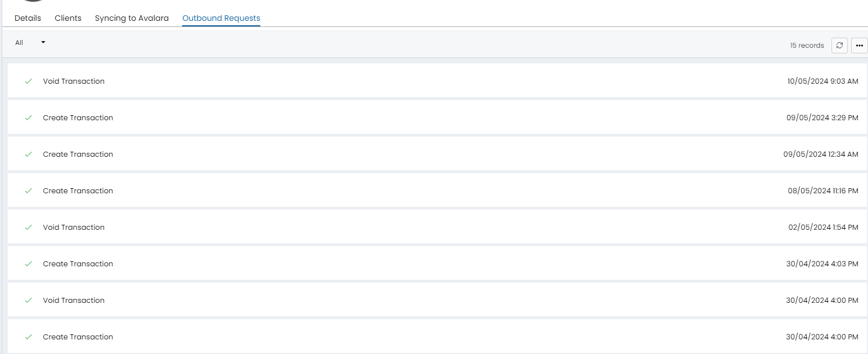868x354 pixels.
Task: Expand the All filter dropdown
Action: pyautogui.click(x=20, y=43)
